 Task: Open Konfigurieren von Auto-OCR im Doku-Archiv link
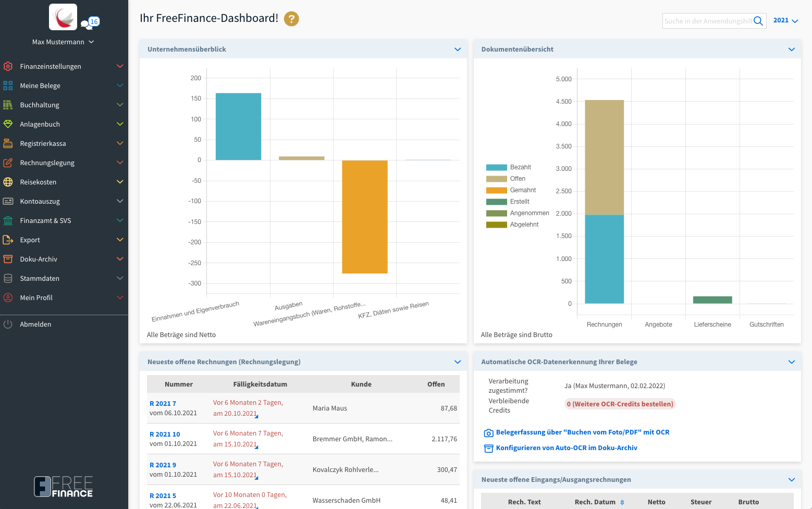[567, 448]
